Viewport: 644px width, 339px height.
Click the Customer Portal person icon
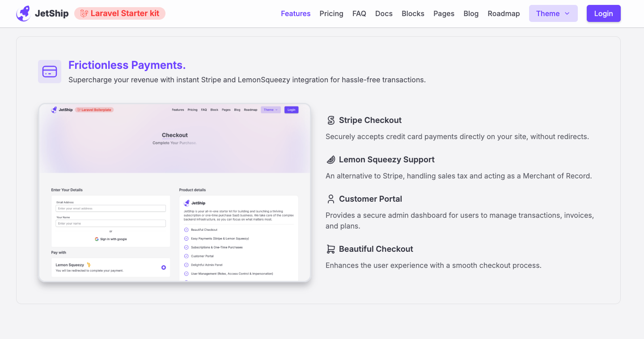tap(331, 199)
